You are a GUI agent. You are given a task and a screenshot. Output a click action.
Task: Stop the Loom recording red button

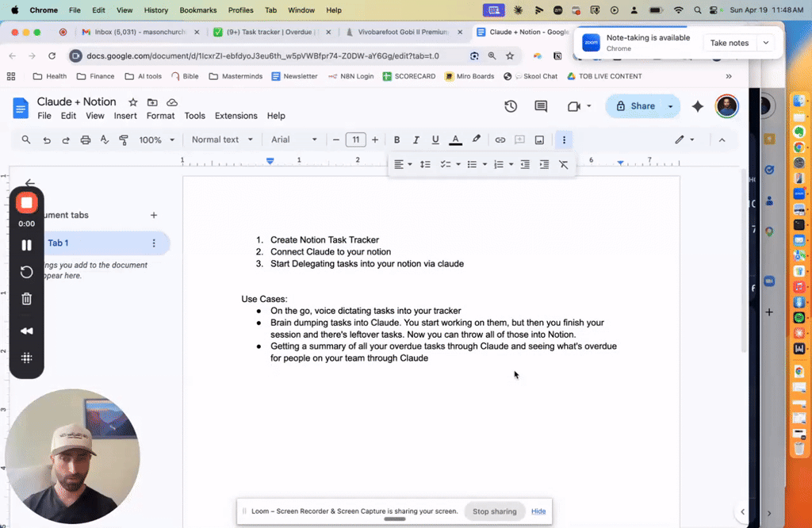click(27, 203)
